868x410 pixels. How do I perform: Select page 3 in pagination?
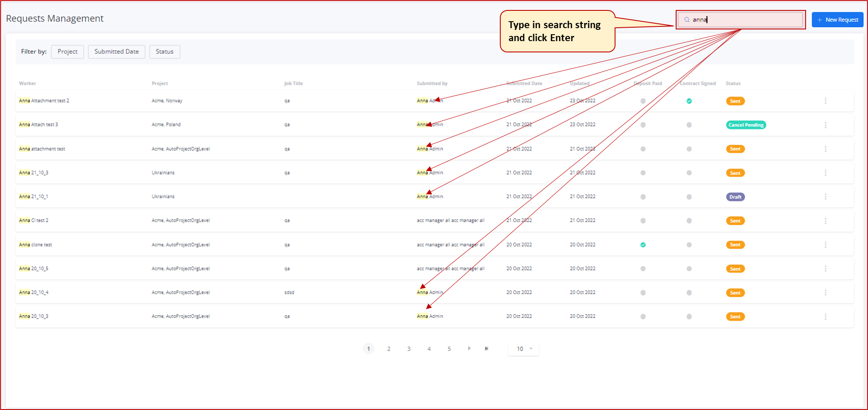[408, 349]
